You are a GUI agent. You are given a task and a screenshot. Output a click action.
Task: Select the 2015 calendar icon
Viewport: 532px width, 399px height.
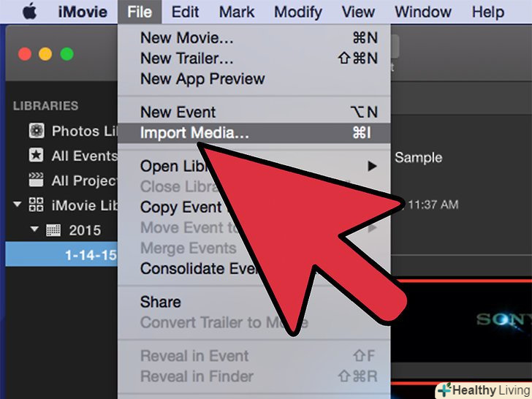point(53,230)
